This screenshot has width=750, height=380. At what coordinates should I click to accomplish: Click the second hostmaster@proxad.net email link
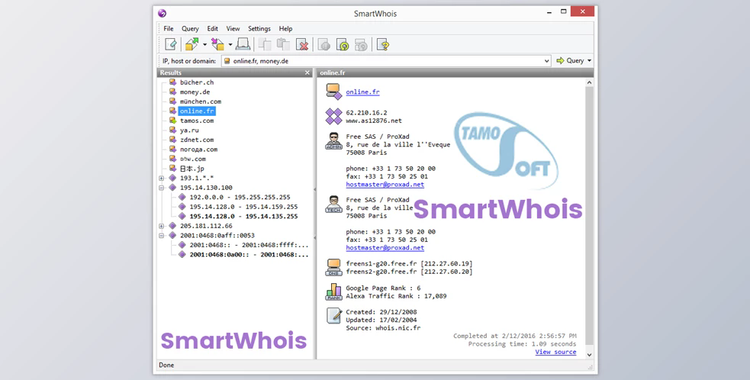coord(385,248)
